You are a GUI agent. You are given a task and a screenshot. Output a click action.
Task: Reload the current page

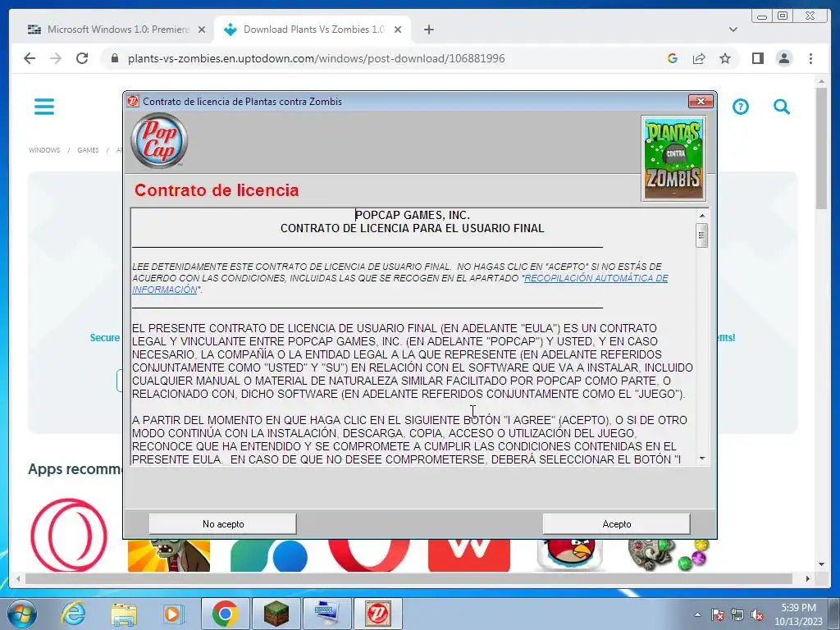pos(82,58)
